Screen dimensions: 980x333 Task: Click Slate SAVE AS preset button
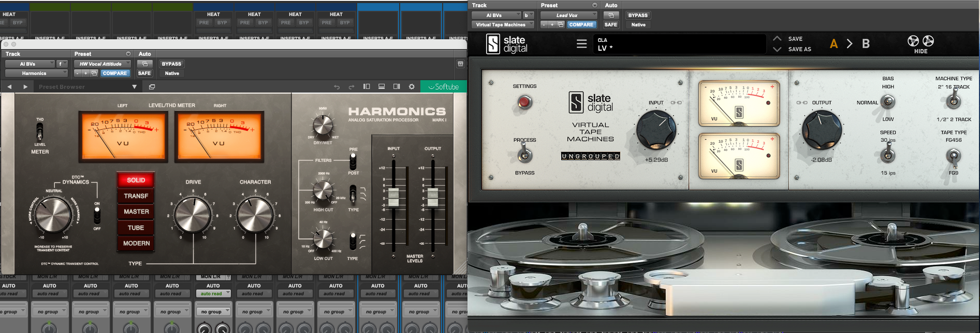tap(800, 49)
